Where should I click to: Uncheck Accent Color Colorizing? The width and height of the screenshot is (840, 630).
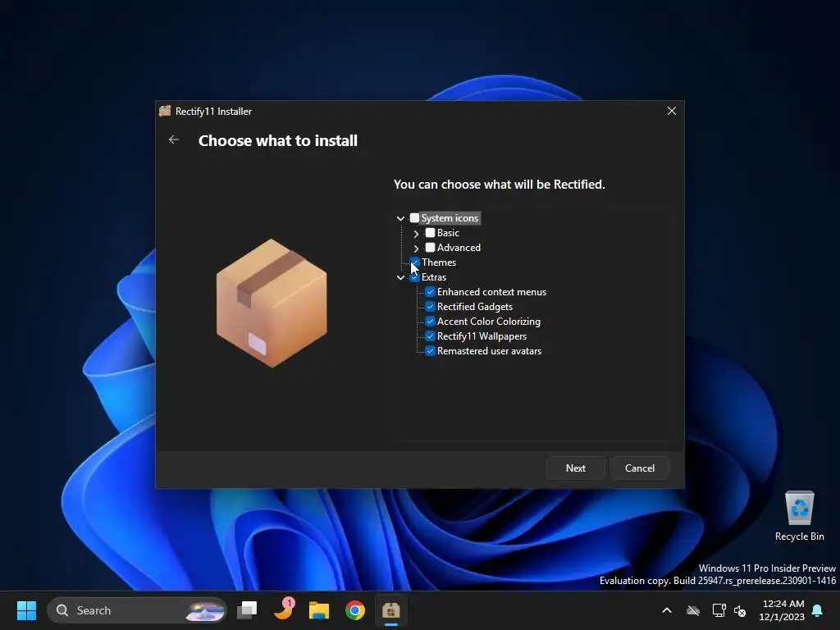(430, 322)
